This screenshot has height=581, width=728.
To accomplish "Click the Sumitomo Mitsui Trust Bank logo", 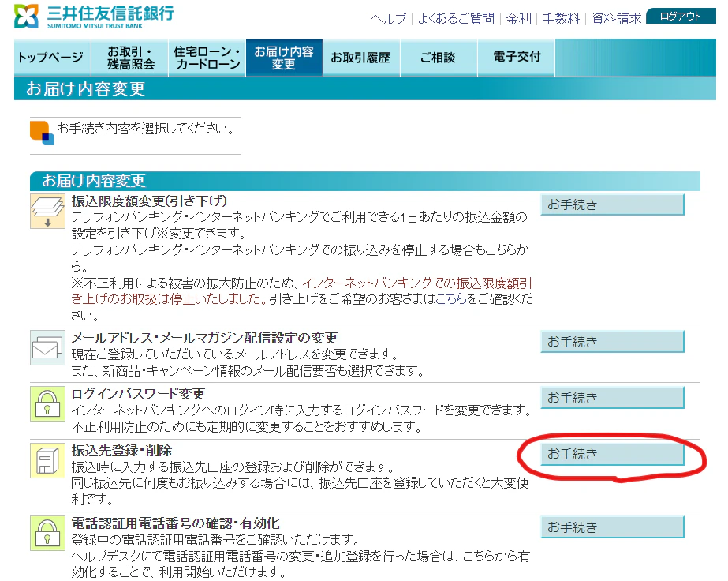I will click(x=94, y=17).
